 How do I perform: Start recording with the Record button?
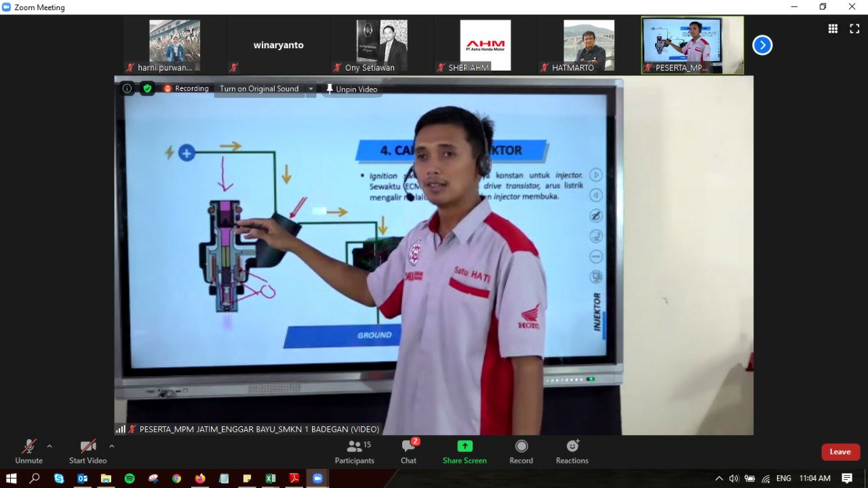click(521, 451)
